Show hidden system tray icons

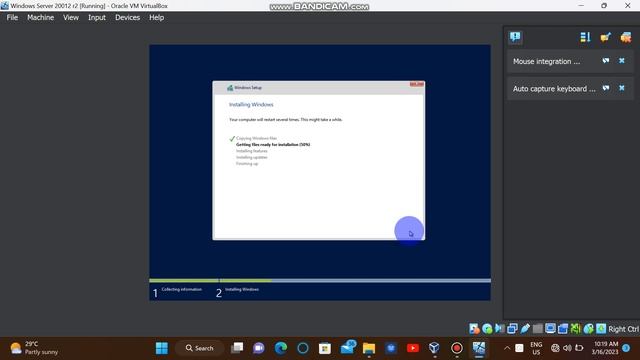[507, 348]
